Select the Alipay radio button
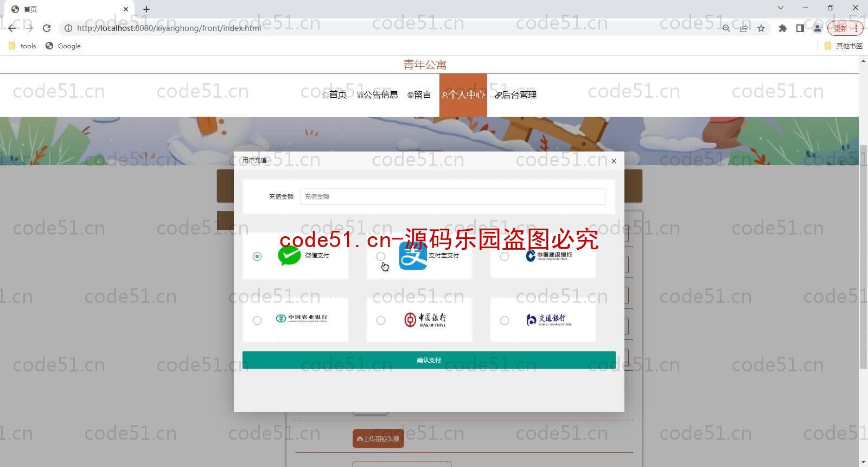 [381, 256]
